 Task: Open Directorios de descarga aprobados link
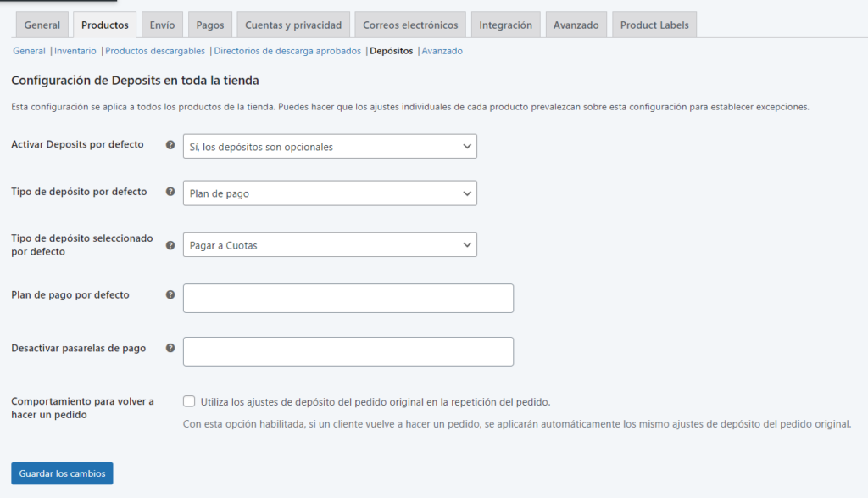point(287,51)
